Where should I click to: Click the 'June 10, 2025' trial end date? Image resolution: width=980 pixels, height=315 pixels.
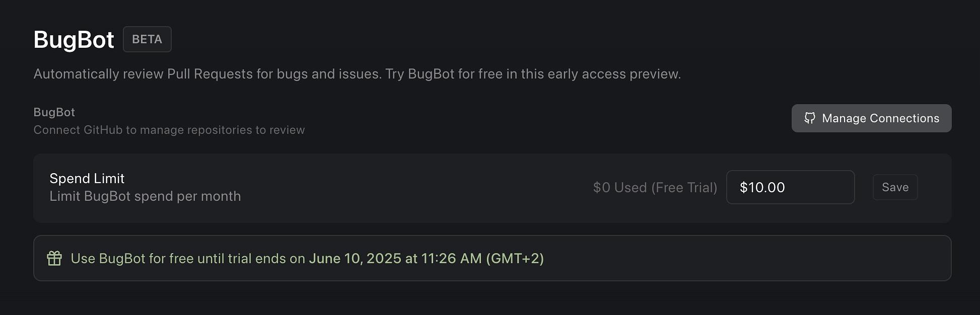pos(355,259)
